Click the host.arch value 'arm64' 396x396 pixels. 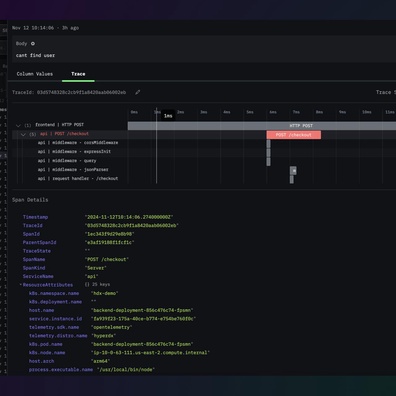pos(101,361)
